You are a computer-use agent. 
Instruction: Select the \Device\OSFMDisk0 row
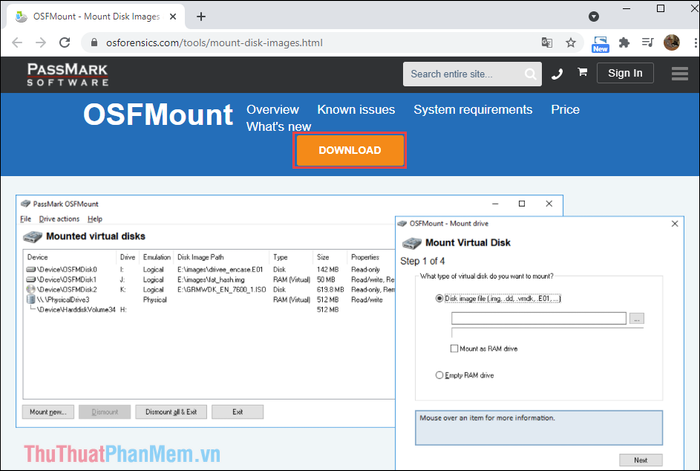210,270
